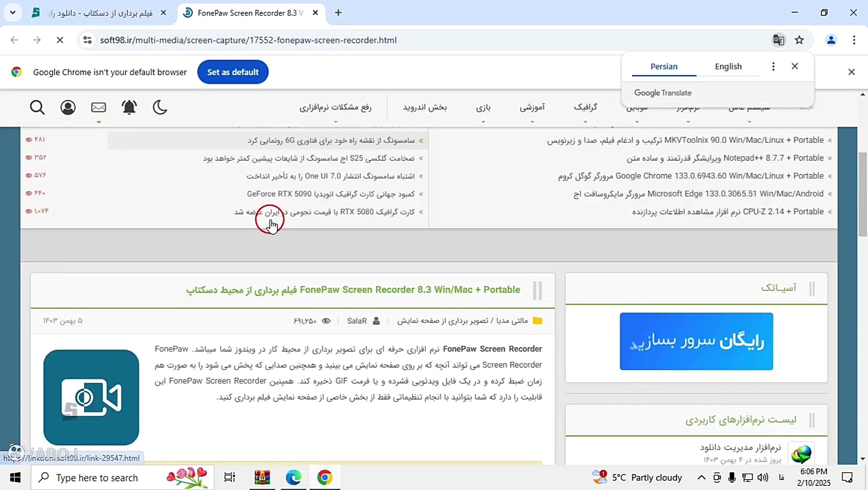Close the FonePaw Screen Recorder tab
Image resolution: width=868 pixels, height=490 pixels.
[x=316, y=13]
